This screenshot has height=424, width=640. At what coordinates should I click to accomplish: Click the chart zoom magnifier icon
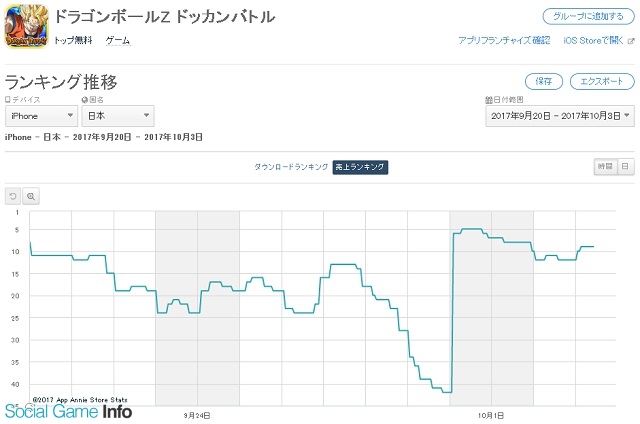31,196
